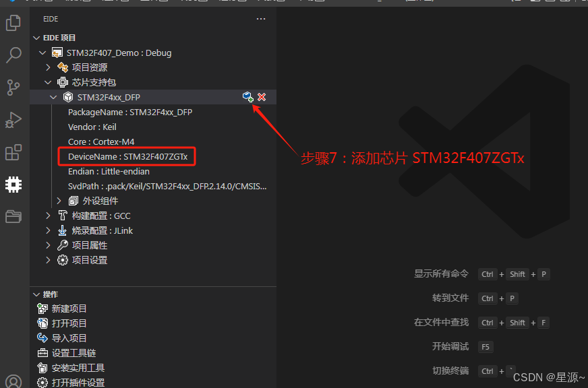
Task: Click the 打开插件设置 gear icon
Action: click(42, 383)
